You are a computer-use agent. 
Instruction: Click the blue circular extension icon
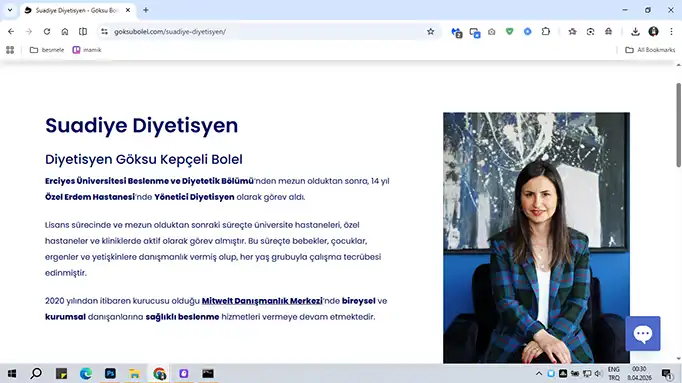pos(528,31)
